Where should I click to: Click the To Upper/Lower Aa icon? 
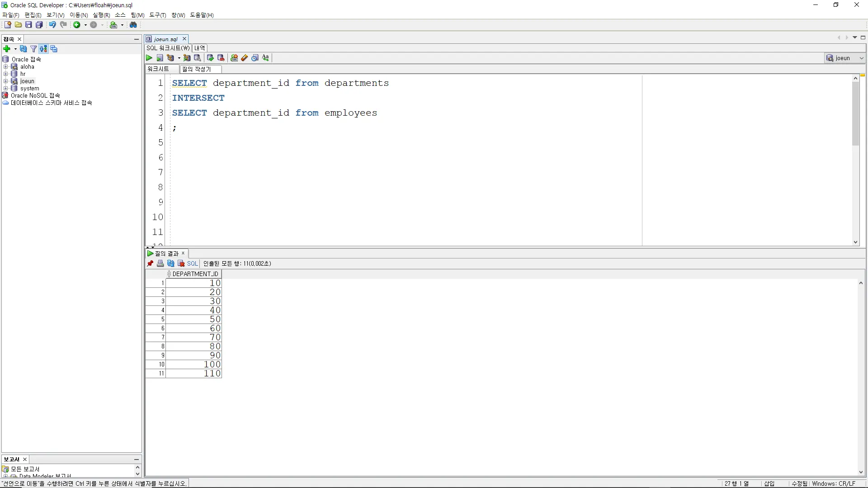pos(265,58)
